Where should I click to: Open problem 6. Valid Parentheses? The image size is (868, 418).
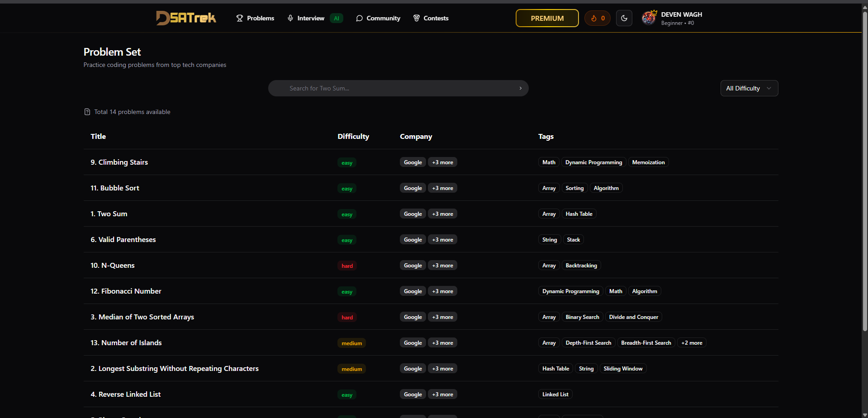(x=123, y=239)
